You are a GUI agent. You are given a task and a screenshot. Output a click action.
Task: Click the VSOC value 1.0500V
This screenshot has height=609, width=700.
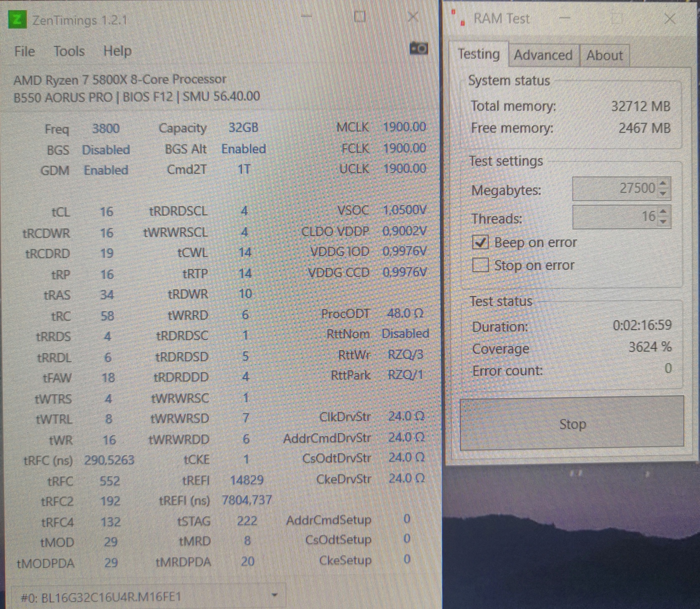[405, 210]
